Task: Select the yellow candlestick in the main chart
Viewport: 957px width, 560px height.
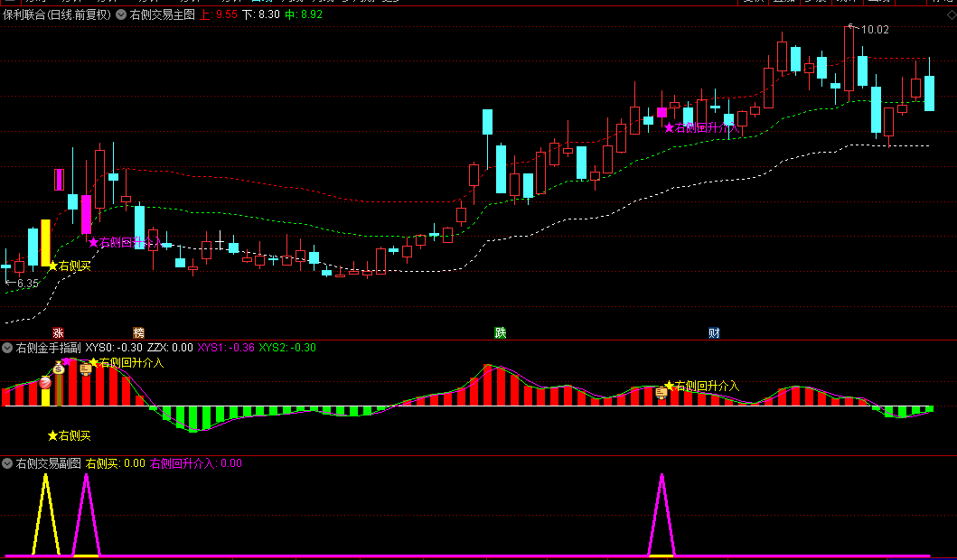Action: pos(45,243)
